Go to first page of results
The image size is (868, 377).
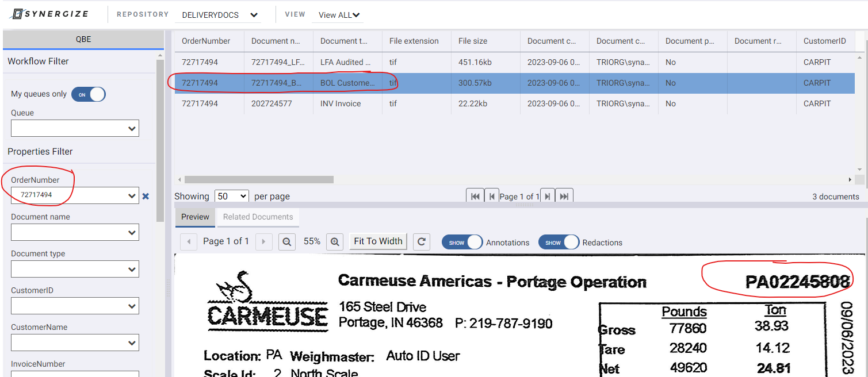[475, 196]
